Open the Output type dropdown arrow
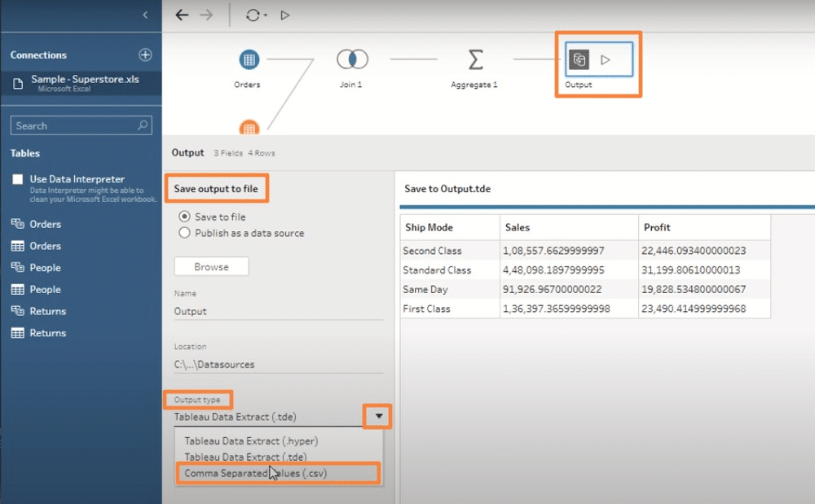The image size is (815, 504). [378, 416]
